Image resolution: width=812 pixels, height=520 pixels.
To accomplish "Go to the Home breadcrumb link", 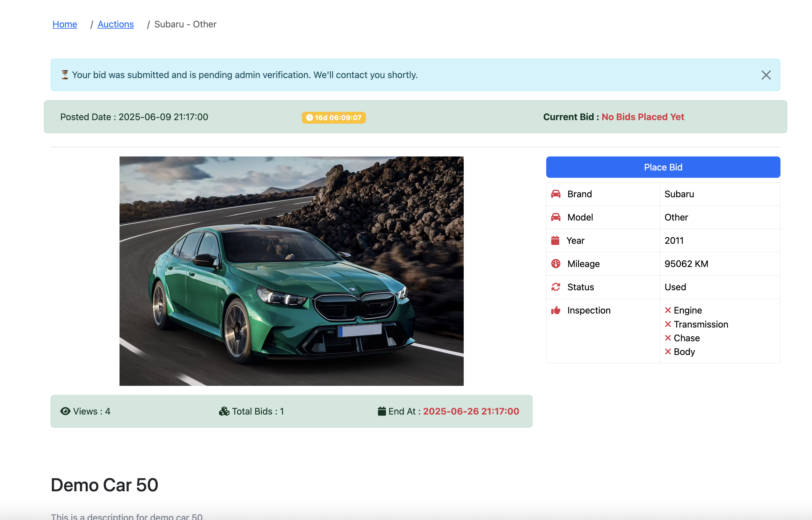I will click(65, 24).
